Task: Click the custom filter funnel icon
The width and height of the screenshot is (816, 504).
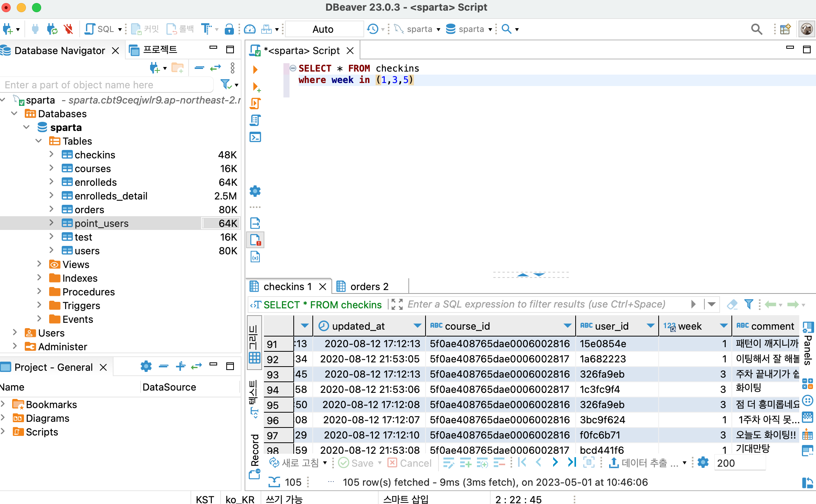Action: (x=749, y=304)
